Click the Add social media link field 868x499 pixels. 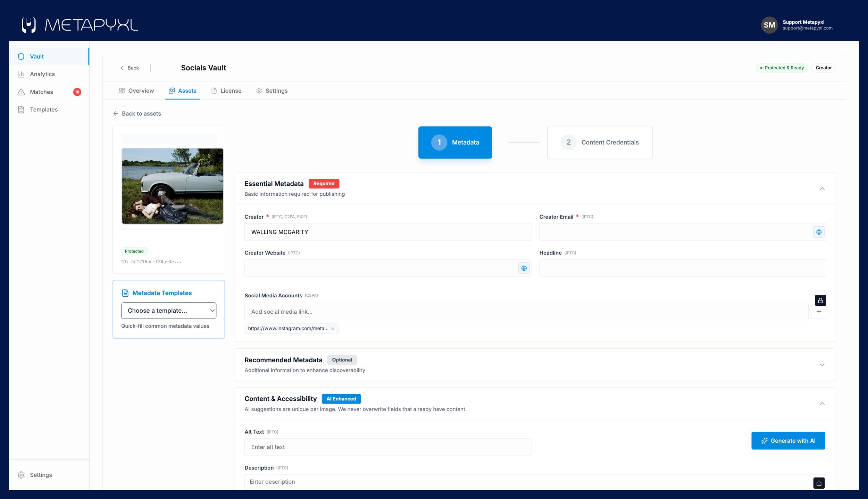[526, 312]
